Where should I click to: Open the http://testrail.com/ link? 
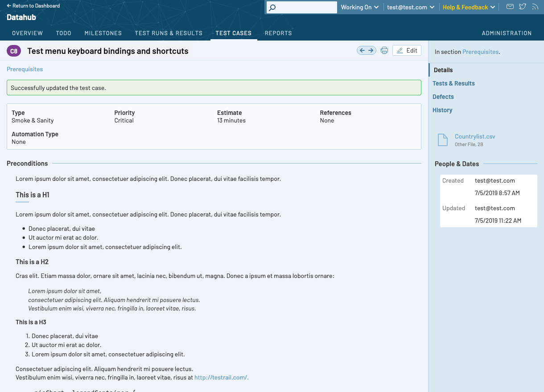pyautogui.click(x=221, y=377)
